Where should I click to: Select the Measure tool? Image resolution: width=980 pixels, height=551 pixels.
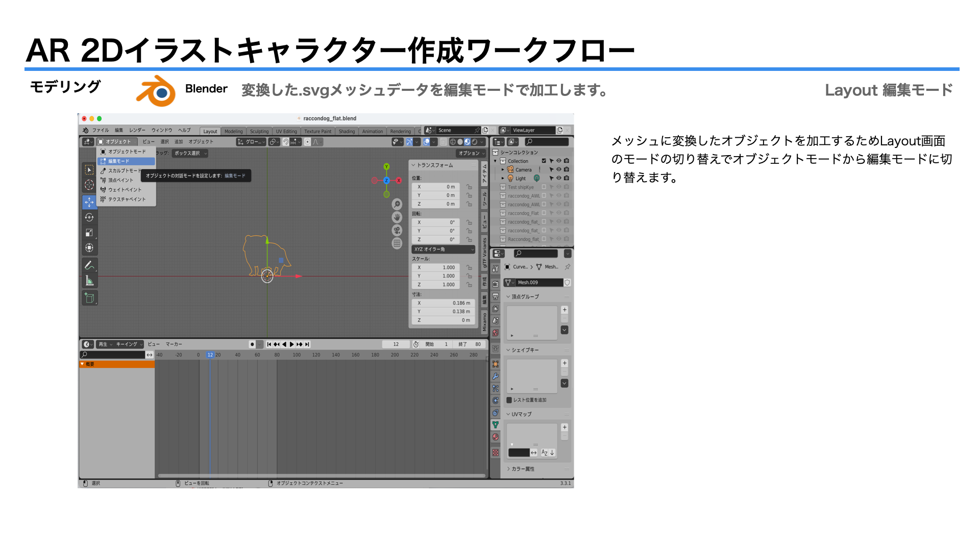[x=89, y=281]
